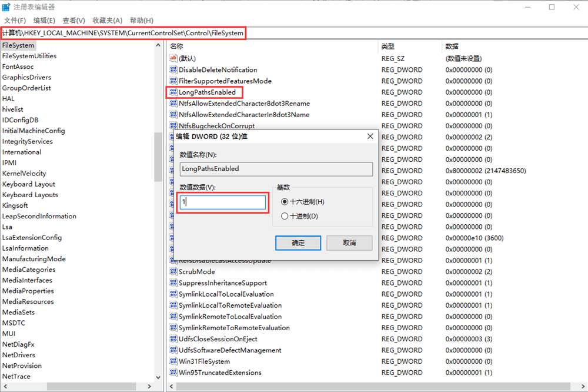Screen dimensions: 588x392
Task: Click the DisableDeleteNotification DWORD icon
Action: click(x=173, y=69)
